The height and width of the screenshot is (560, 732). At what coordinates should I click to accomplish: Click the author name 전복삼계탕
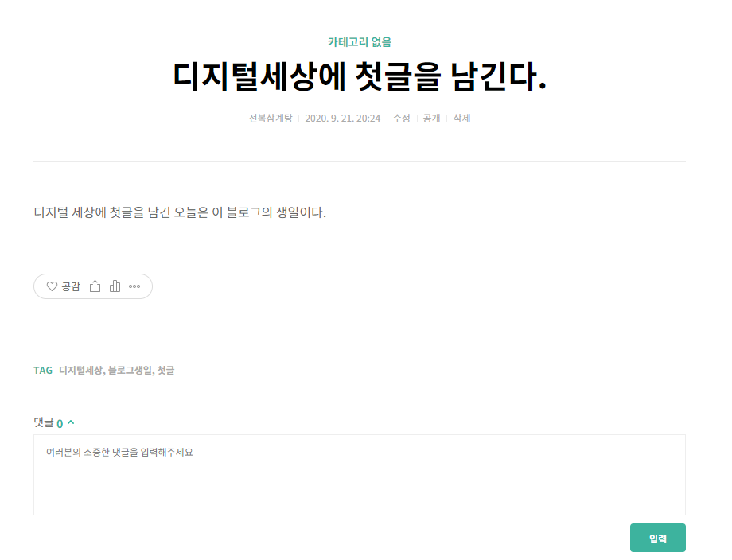tap(271, 118)
